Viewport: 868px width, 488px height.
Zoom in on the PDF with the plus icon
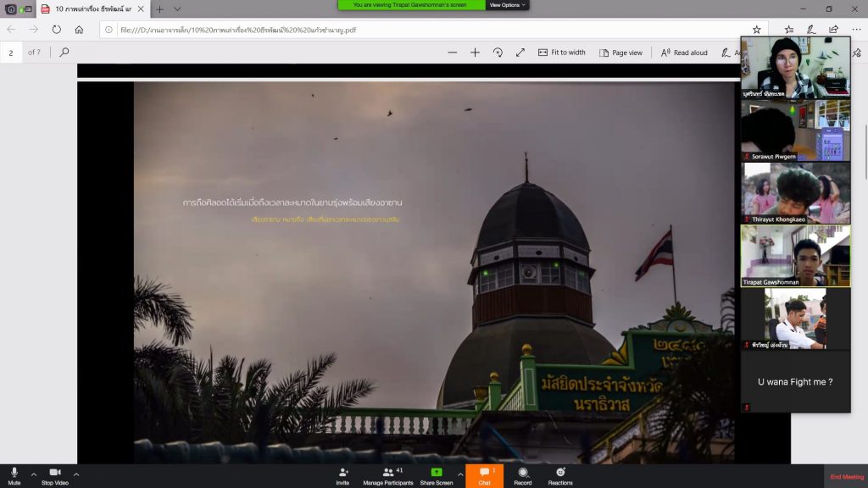click(475, 53)
